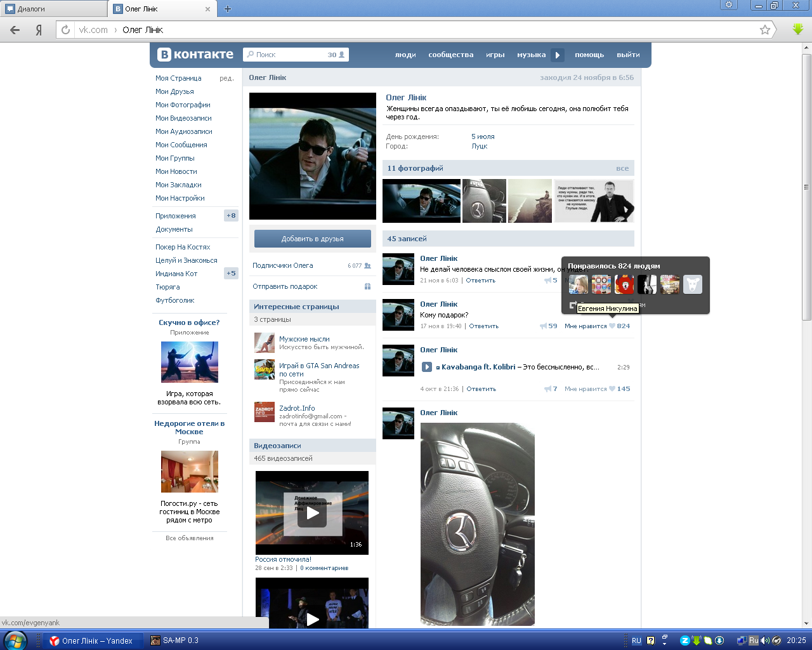Open Мои Сообщения in the left sidebar

click(x=181, y=145)
